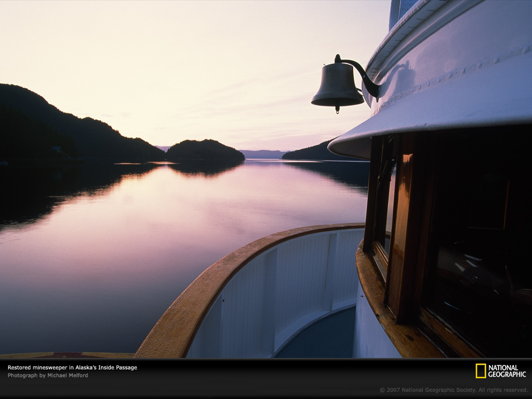The height and width of the screenshot is (399, 532).
Task: Click the small island in the center
Action: (x=204, y=150)
